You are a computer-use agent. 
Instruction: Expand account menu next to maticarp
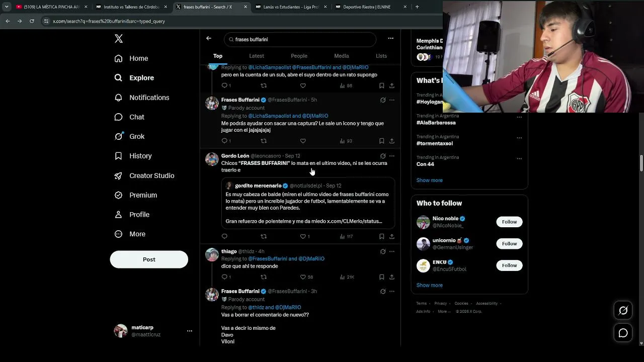[190, 331]
